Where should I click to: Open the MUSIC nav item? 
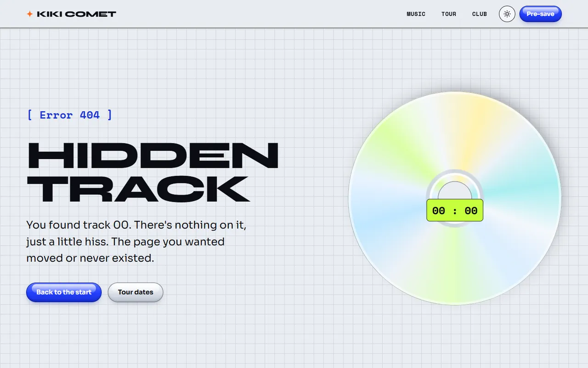pos(416,14)
